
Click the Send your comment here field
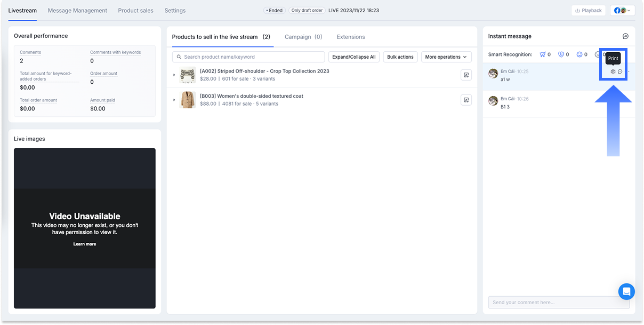(559, 303)
